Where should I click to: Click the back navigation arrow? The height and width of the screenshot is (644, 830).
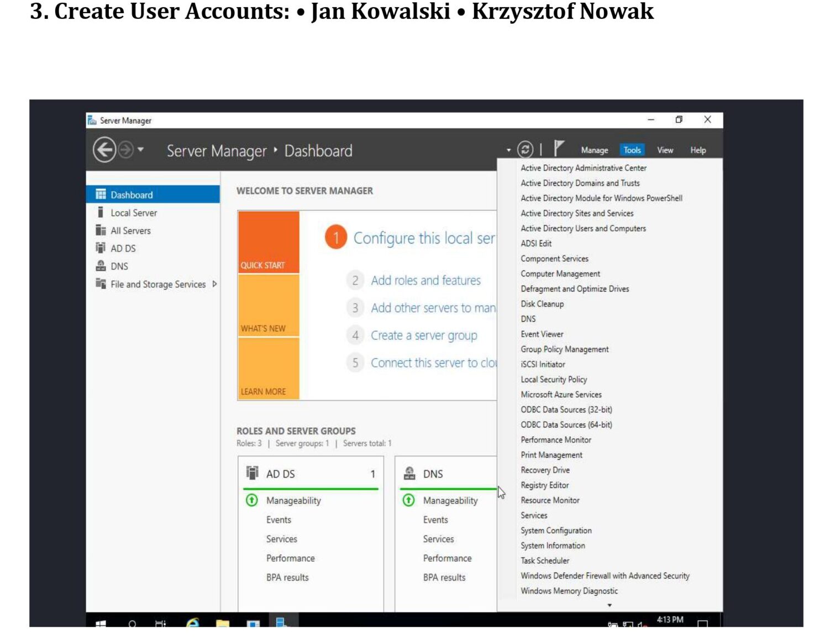click(104, 150)
